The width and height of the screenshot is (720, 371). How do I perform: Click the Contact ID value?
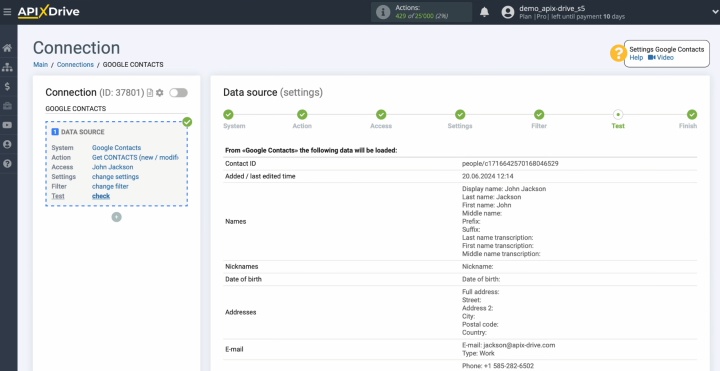coord(510,163)
